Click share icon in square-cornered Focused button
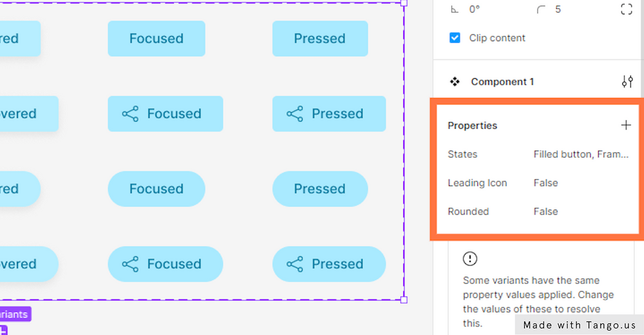 point(130,114)
